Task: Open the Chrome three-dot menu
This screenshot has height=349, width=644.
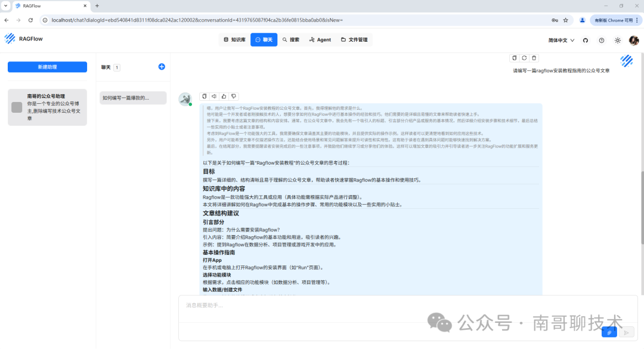Action: coord(637,20)
